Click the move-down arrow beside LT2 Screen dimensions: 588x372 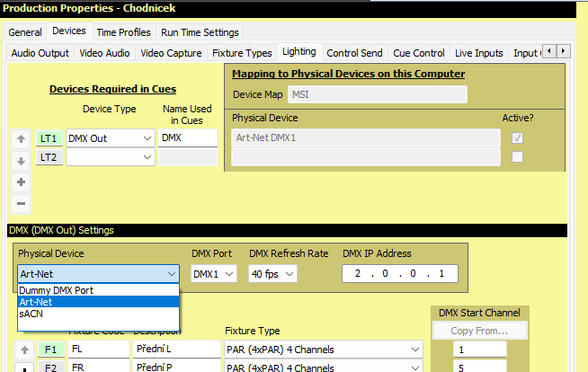(x=22, y=160)
